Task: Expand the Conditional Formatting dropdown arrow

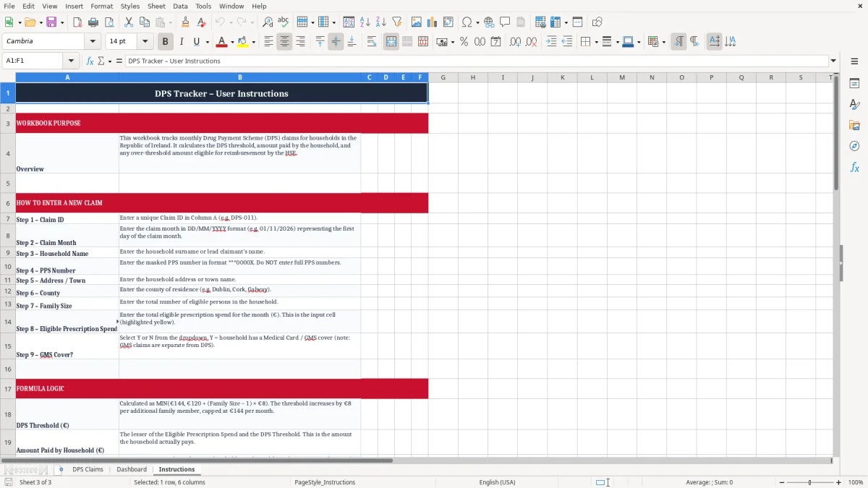Action: pyautogui.click(x=664, y=42)
